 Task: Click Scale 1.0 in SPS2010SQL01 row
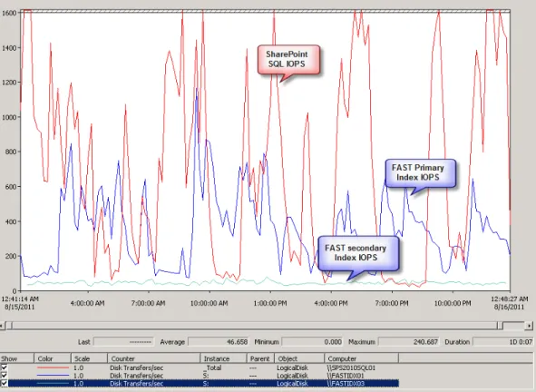78,367
